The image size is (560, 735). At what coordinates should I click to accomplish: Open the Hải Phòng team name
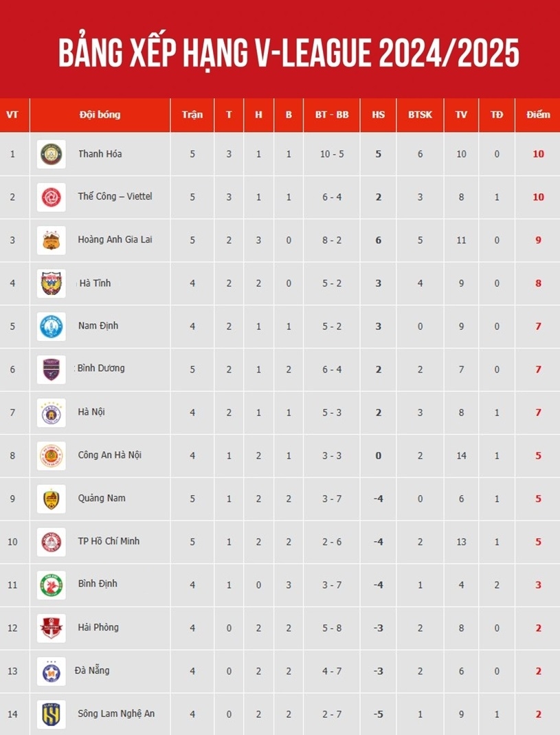(98, 628)
